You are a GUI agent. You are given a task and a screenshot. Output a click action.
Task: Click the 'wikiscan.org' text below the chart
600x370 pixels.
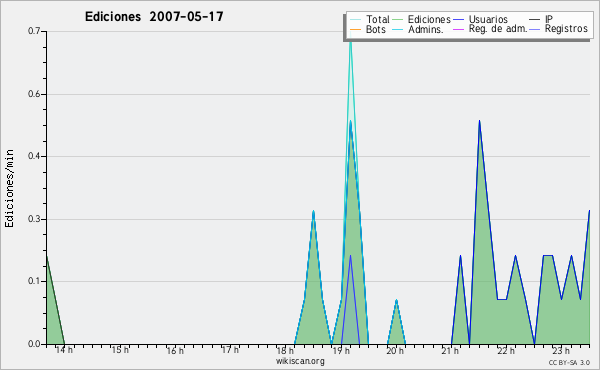[x=300, y=361]
